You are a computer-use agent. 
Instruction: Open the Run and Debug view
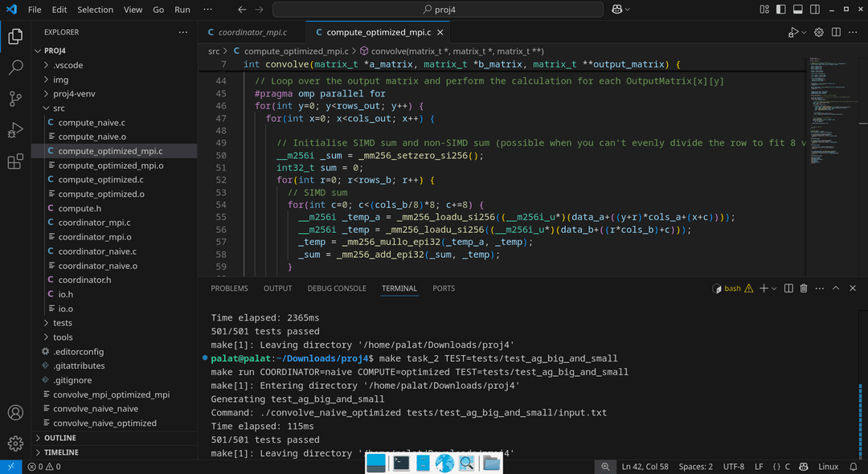click(x=15, y=130)
